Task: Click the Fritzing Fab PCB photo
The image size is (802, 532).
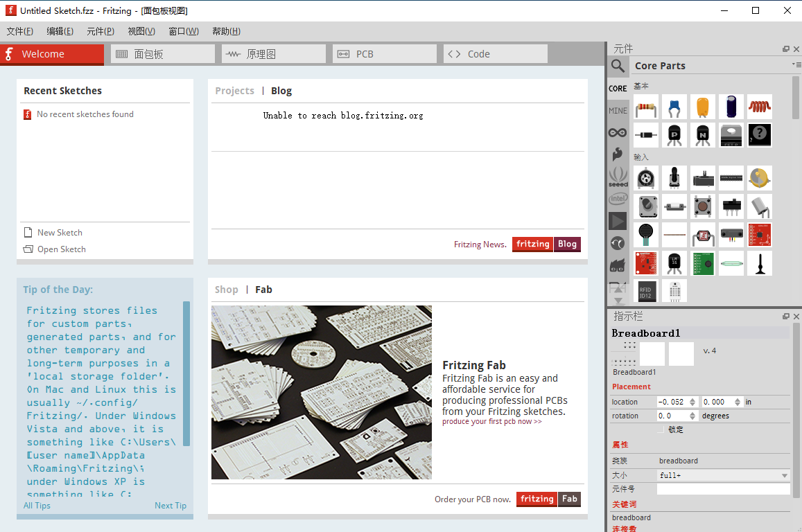Action: (x=321, y=393)
